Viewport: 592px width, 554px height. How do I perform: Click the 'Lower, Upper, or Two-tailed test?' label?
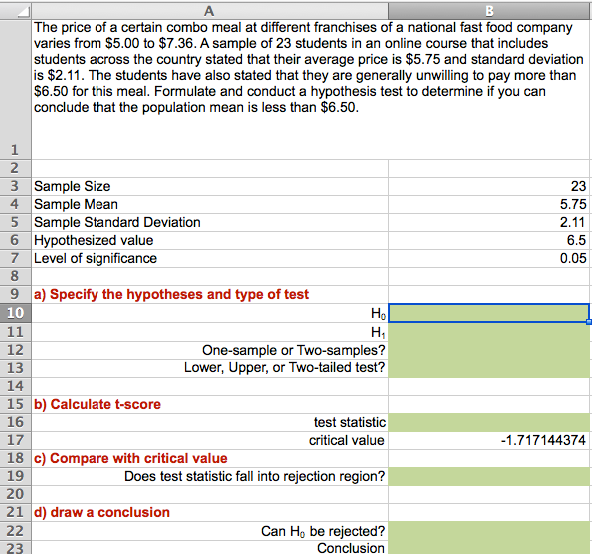point(285,368)
